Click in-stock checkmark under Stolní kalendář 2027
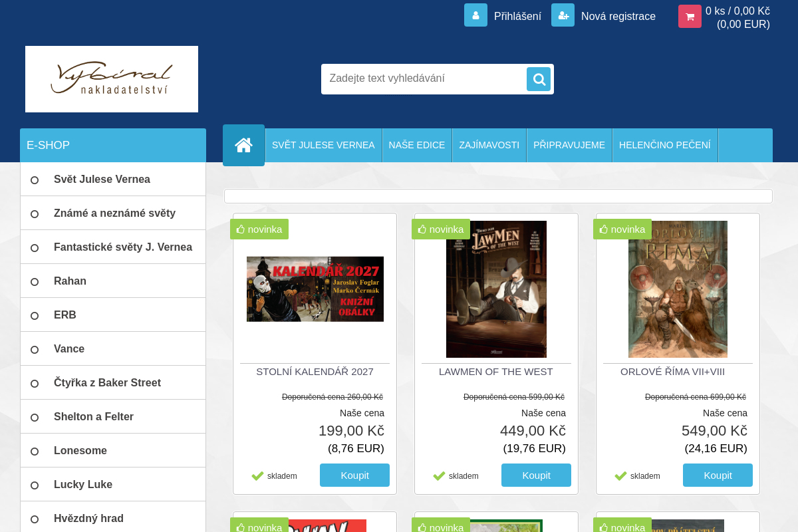Screen dimensions: 798x532 point(257,476)
